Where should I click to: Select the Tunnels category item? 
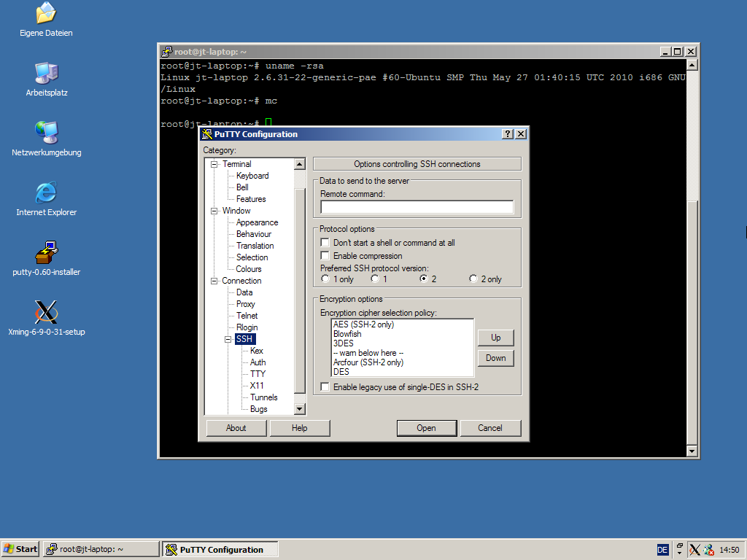263,397
